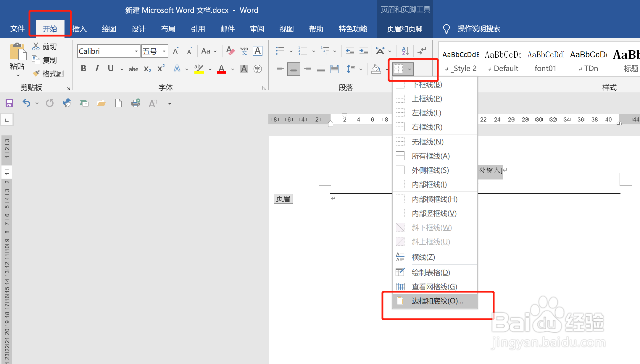Expand the Customize Quick Access Toolbar arrow

[x=170, y=103]
